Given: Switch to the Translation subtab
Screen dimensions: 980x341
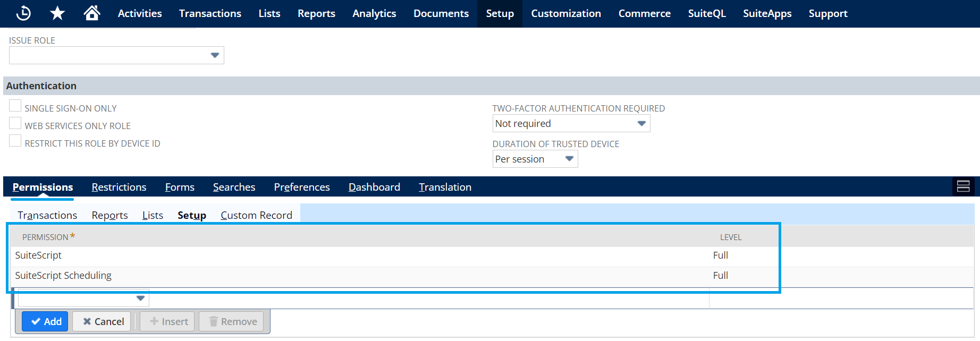Looking at the screenshot, I should [445, 187].
